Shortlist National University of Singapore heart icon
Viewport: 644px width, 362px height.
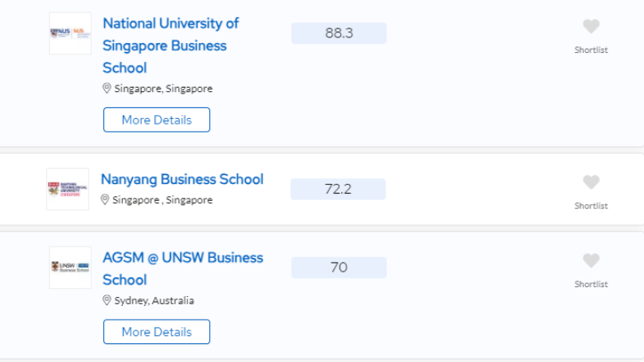[591, 26]
